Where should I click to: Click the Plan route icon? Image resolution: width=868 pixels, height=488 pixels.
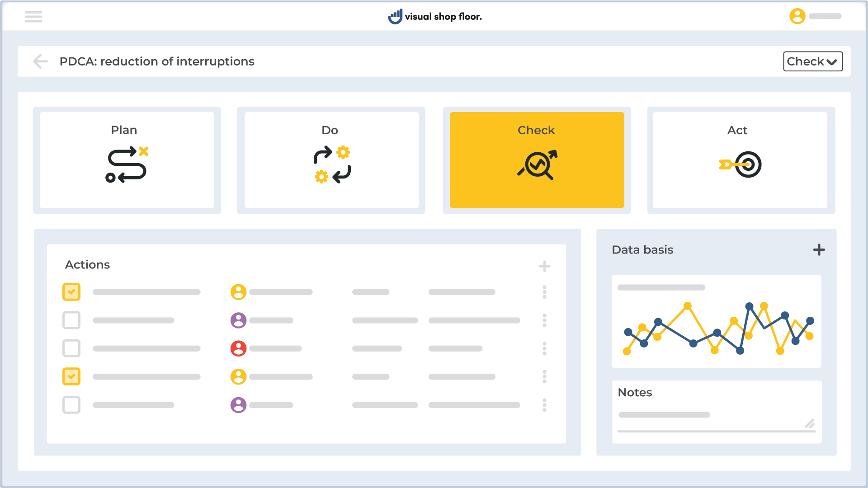[x=127, y=164]
